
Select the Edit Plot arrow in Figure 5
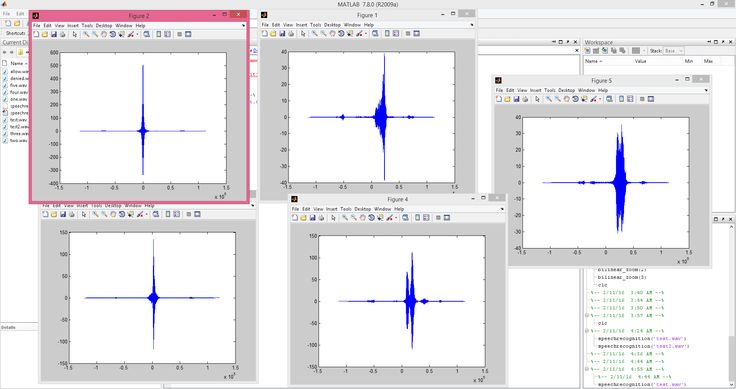pyautogui.click(x=537, y=99)
